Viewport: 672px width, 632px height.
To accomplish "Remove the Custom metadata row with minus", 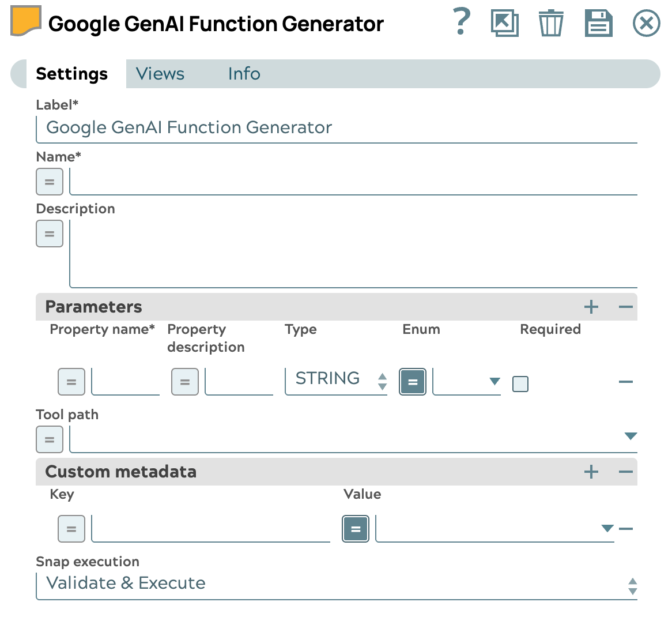I will 625,528.
